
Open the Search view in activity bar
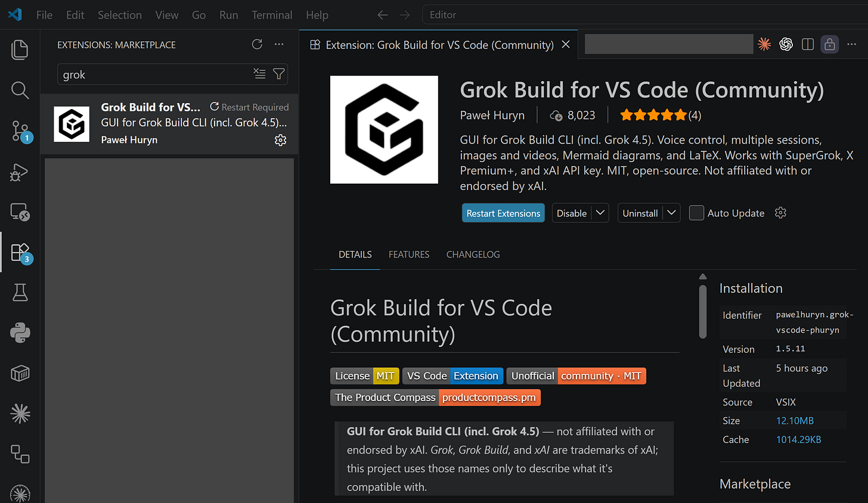(x=20, y=90)
